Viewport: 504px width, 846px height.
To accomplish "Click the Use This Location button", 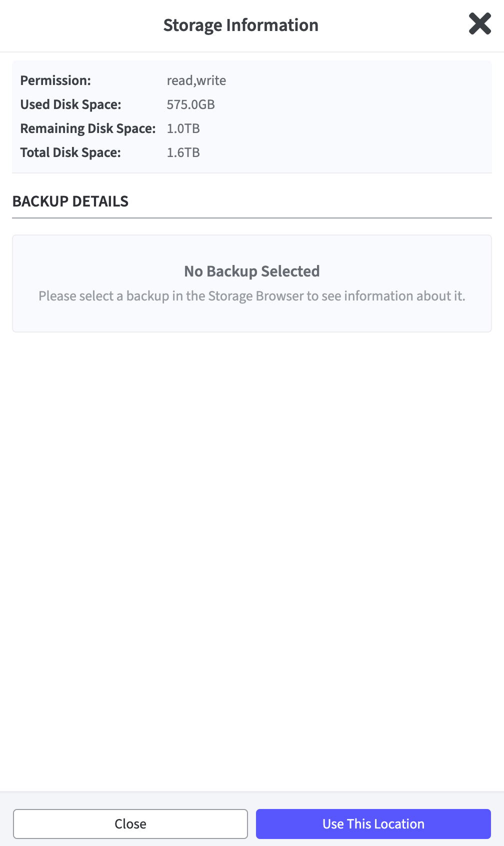I will [373, 823].
